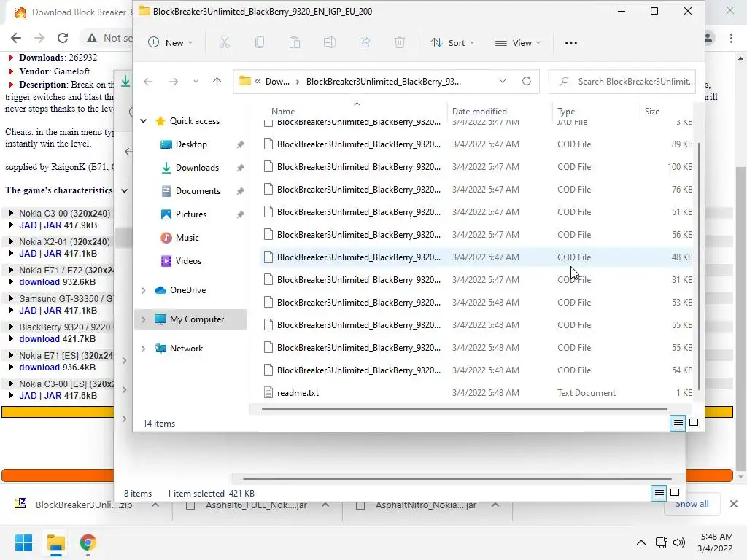The height and width of the screenshot is (560, 747).
Task: Go back with Explorer's back arrow
Action: [x=148, y=82]
